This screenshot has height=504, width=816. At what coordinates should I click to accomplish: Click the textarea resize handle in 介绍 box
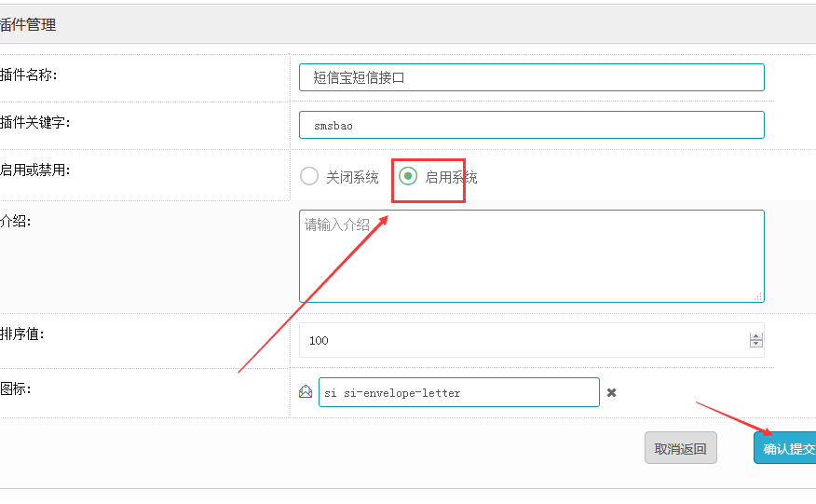[x=758, y=296]
